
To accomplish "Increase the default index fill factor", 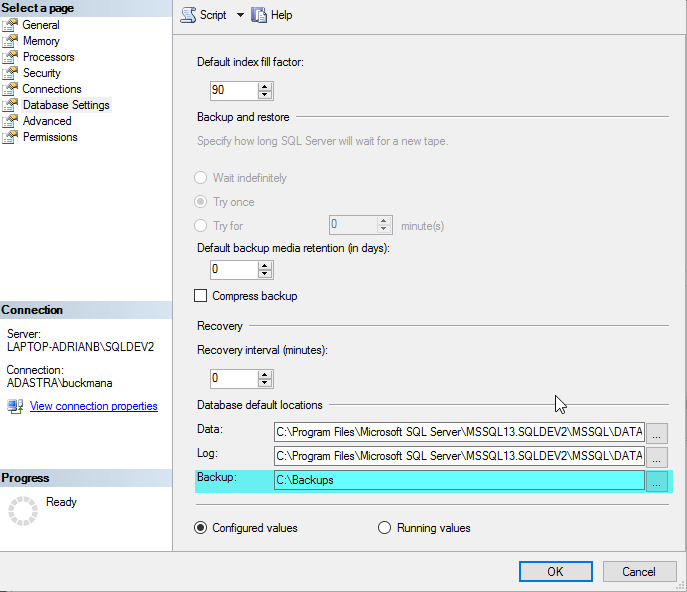I will [x=265, y=86].
